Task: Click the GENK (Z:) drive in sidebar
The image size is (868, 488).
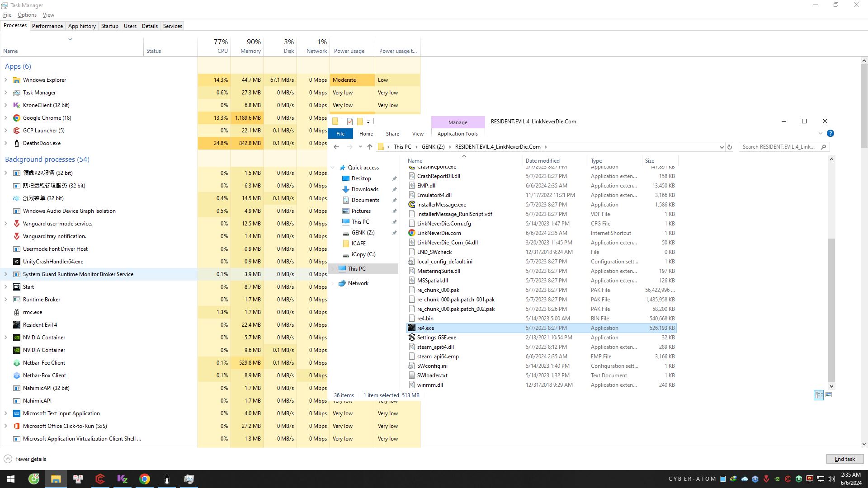Action: [x=363, y=232]
